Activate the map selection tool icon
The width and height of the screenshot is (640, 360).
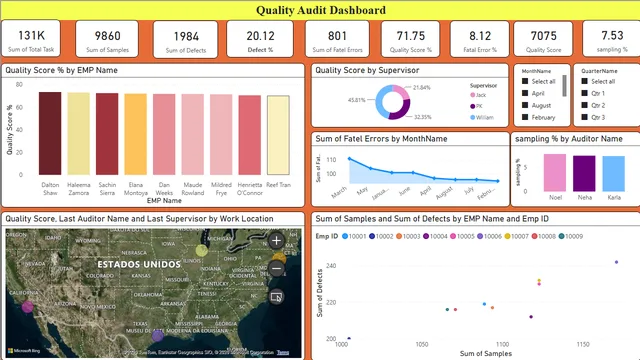(x=276, y=297)
